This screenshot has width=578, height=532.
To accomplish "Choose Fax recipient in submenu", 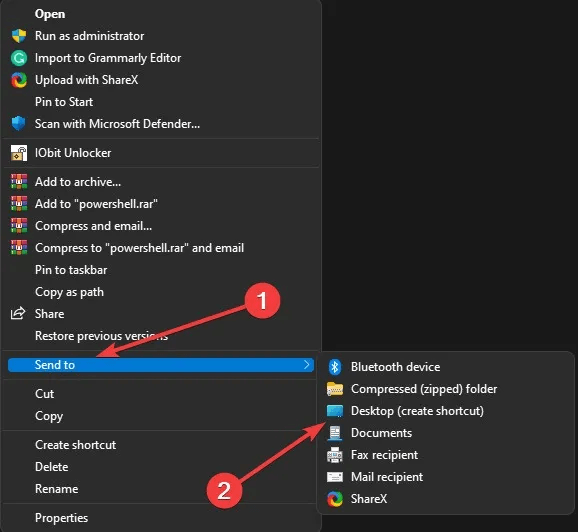I will (384, 455).
